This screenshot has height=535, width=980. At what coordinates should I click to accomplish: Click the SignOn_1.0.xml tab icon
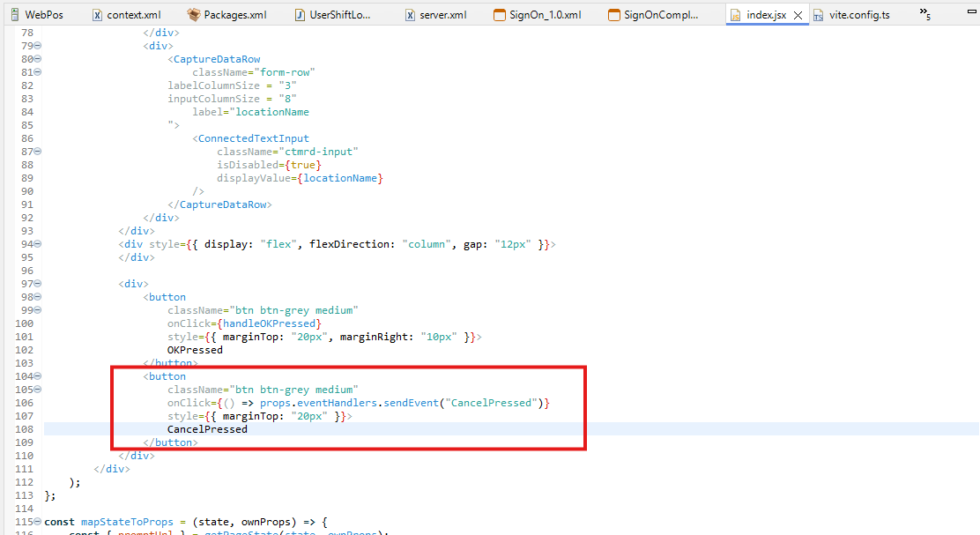(x=500, y=15)
